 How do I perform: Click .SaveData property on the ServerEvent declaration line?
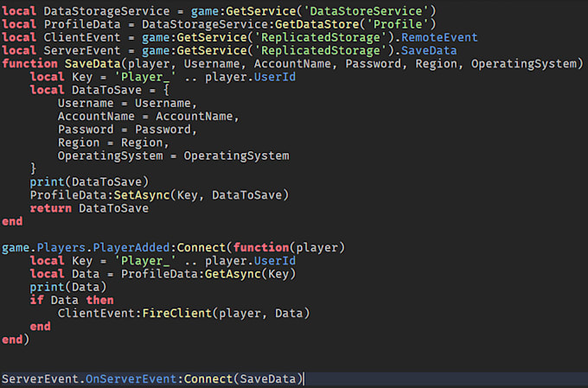click(429, 51)
